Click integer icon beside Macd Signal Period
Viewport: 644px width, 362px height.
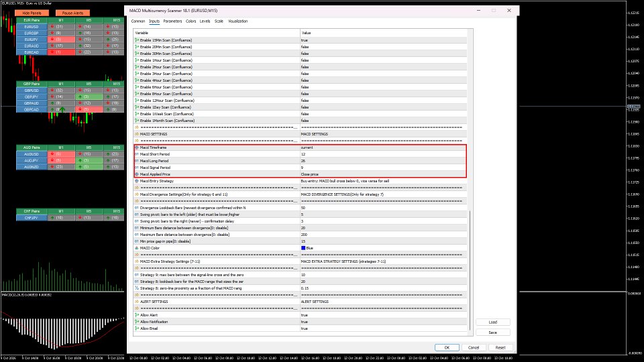click(x=137, y=168)
